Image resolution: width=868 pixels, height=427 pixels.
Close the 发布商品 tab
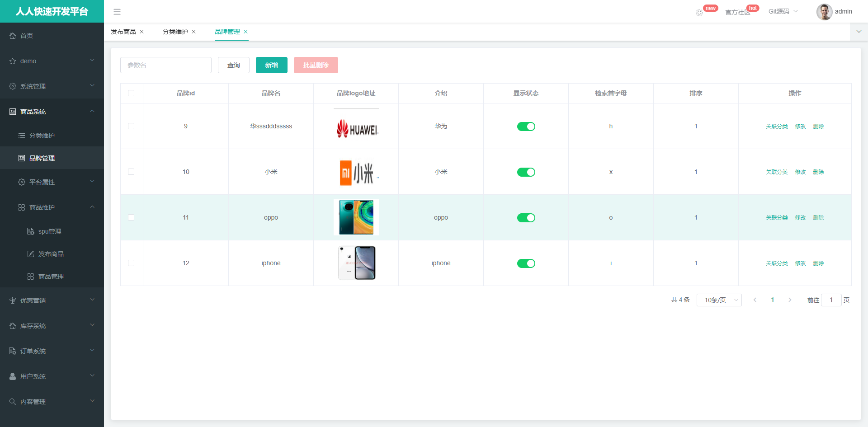click(142, 32)
